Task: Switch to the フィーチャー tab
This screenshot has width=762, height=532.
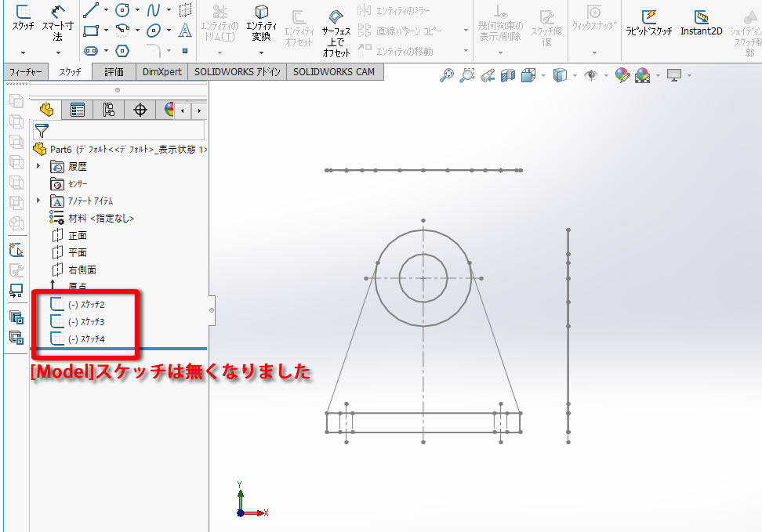Action: tap(26, 72)
